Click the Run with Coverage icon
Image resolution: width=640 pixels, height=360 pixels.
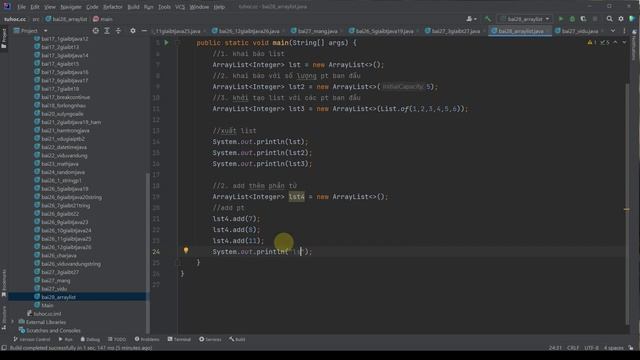click(583, 19)
